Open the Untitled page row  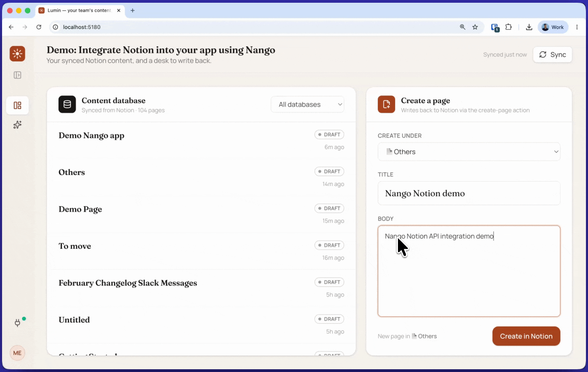[x=201, y=325]
